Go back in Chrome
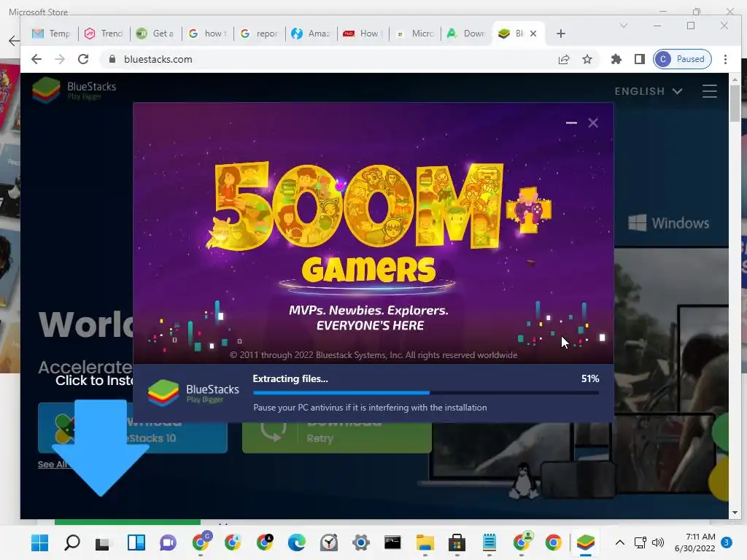This screenshot has height=560, width=747. tap(36, 59)
